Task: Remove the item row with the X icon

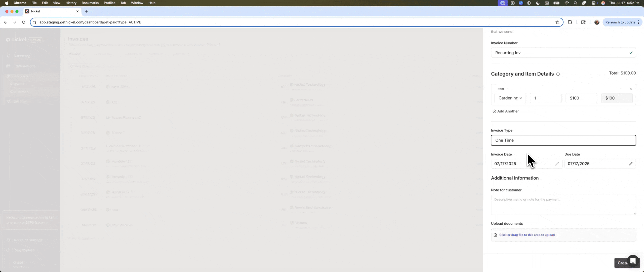Action: pos(630,89)
